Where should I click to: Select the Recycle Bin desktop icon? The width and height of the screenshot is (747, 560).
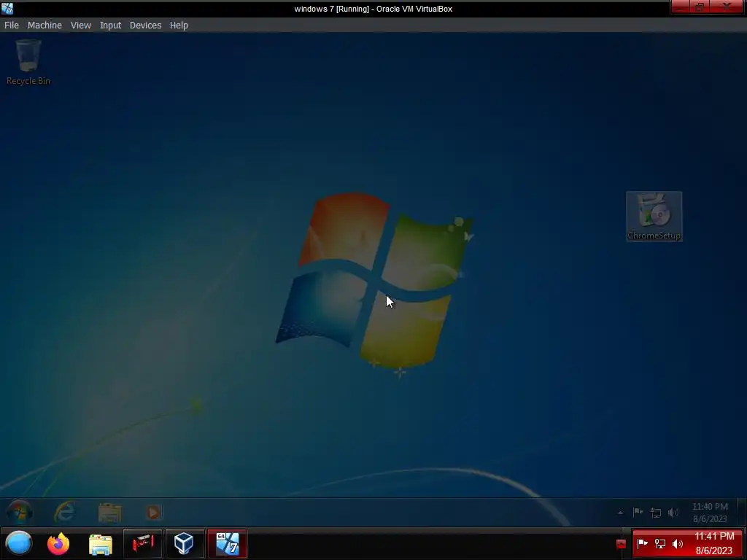(x=28, y=63)
